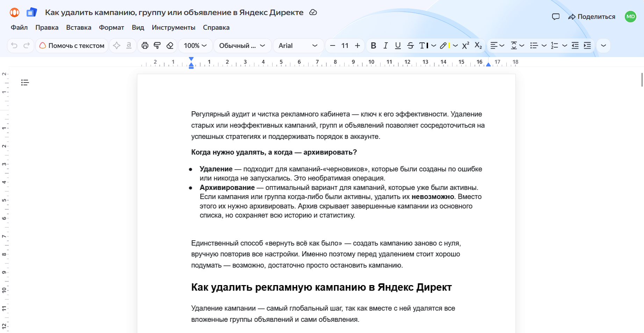This screenshot has width=644, height=333.
Task: Open the "Обычный" paragraph style dropdown
Action: (243, 45)
